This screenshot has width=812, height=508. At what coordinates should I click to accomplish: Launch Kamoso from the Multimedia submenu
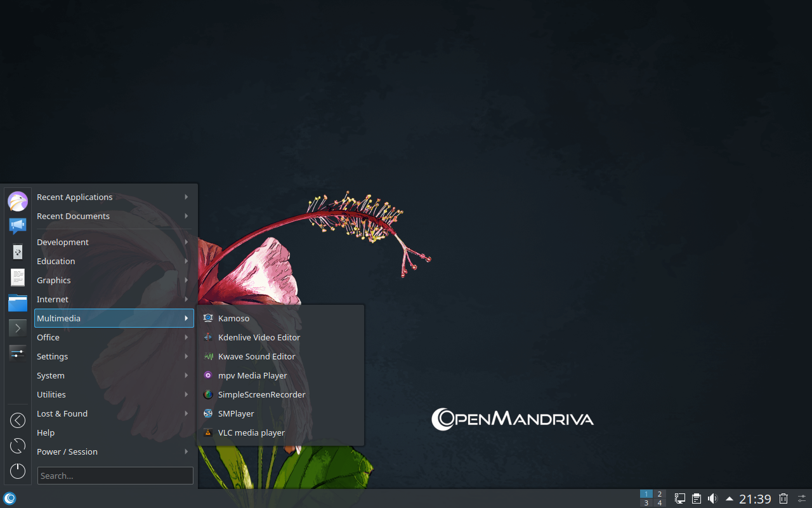point(233,318)
